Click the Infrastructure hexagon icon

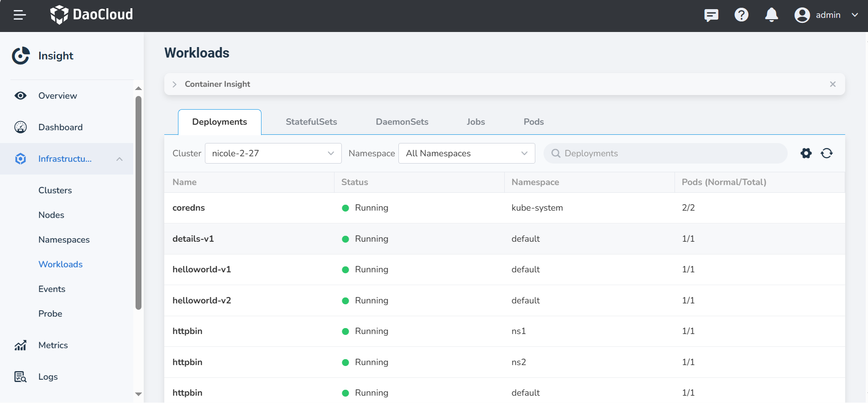(21, 159)
